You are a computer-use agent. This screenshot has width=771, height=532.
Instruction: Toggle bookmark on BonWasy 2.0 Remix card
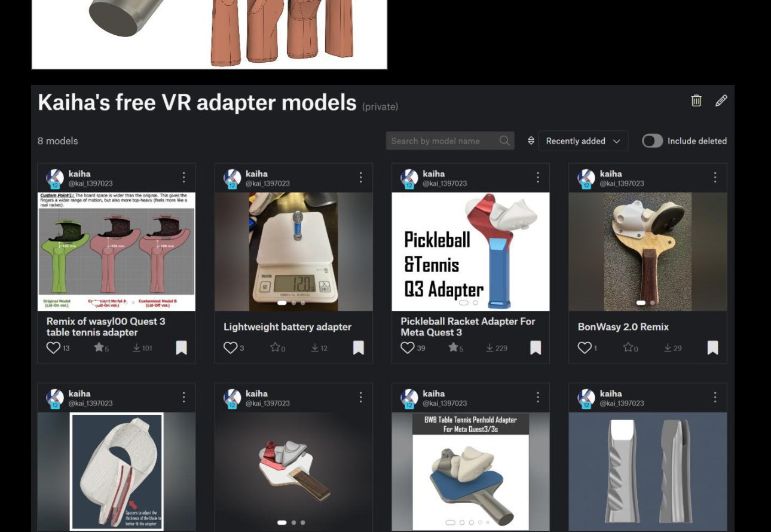[x=712, y=348]
